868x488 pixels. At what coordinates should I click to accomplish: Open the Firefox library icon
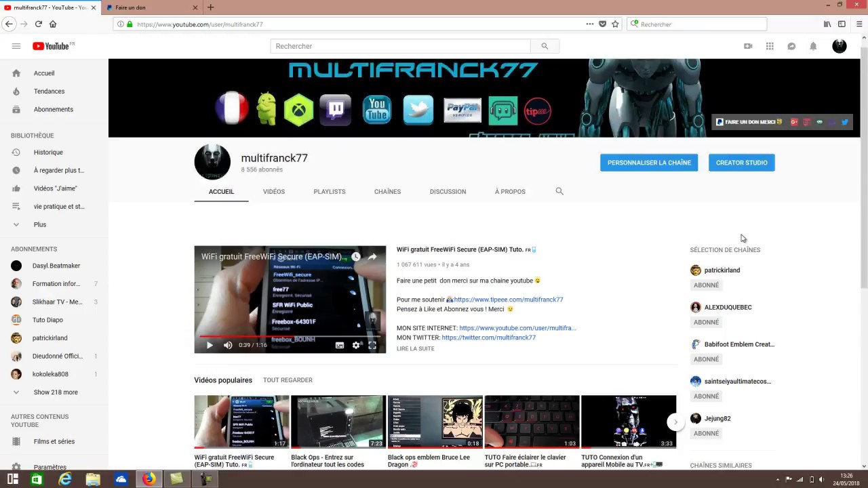(827, 24)
